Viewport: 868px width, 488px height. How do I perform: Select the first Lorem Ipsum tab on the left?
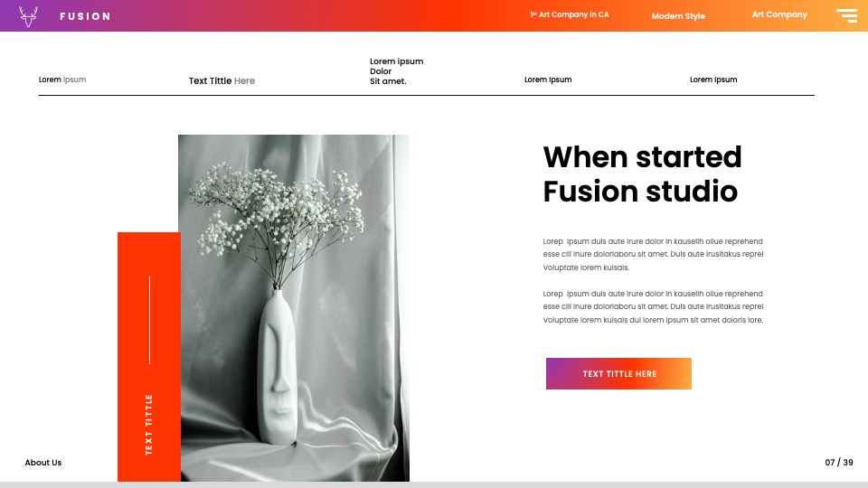(62, 80)
